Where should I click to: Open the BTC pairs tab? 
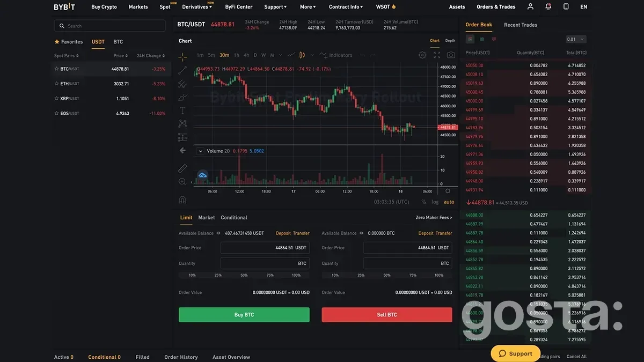pyautogui.click(x=118, y=42)
